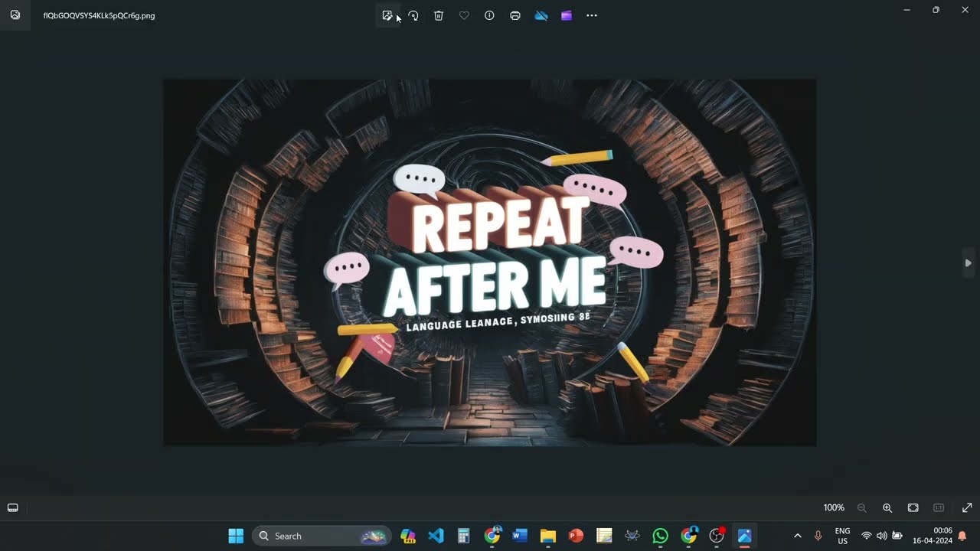
Task: Print the image using the printer icon
Action: 515,15
